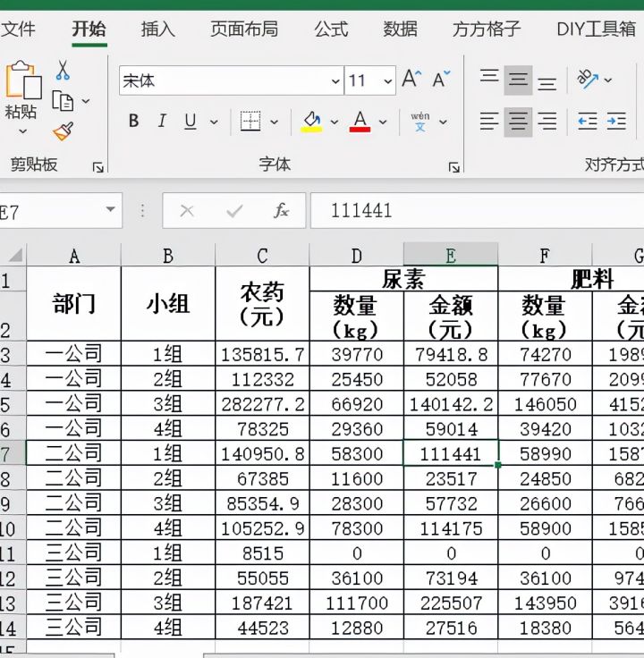
Task: Switch to the 开始 tab
Action: tap(89, 29)
